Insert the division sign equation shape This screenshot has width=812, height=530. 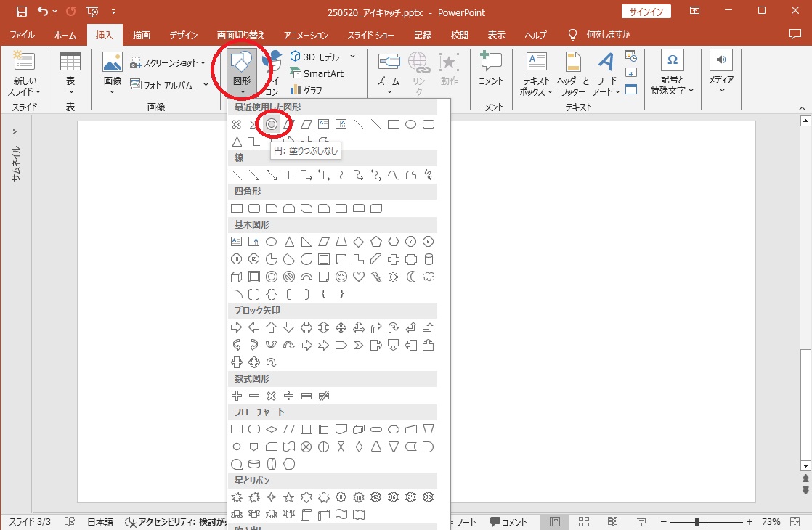click(x=288, y=396)
